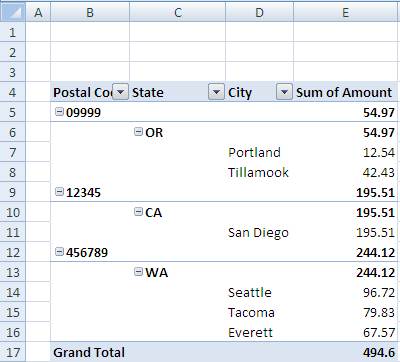The height and width of the screenshot is (362, 400).
Task: Select row 7 header
Action: pyautogui.click(x=13, y=152)
